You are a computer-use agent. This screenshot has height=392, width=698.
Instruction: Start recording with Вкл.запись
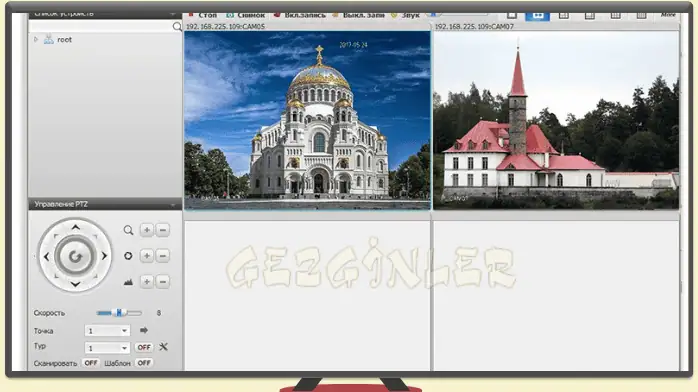300,15
